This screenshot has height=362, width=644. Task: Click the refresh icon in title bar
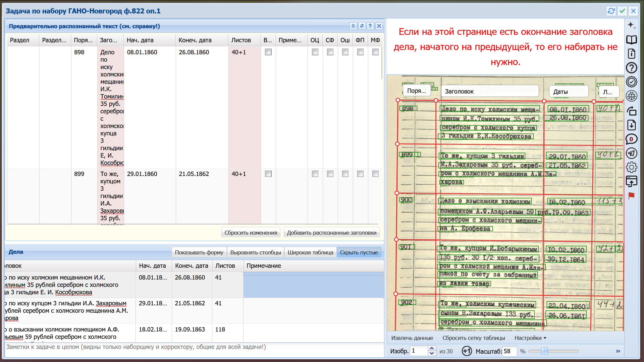coord(611,11)
